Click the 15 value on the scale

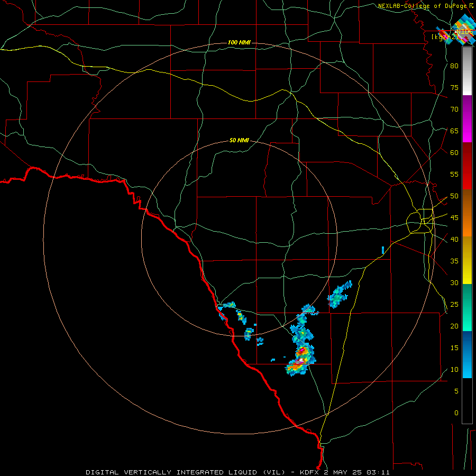[x=454, y=348]
